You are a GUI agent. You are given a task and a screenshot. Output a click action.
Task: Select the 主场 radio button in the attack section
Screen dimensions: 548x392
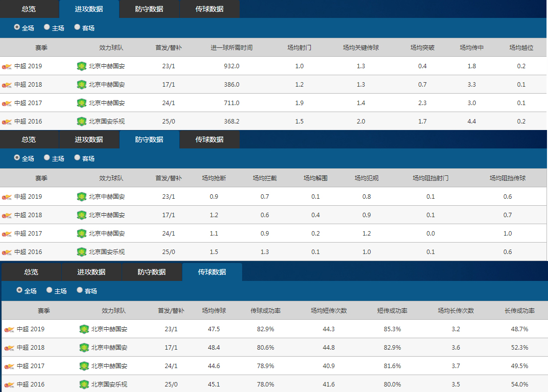(x=46, y=27)
